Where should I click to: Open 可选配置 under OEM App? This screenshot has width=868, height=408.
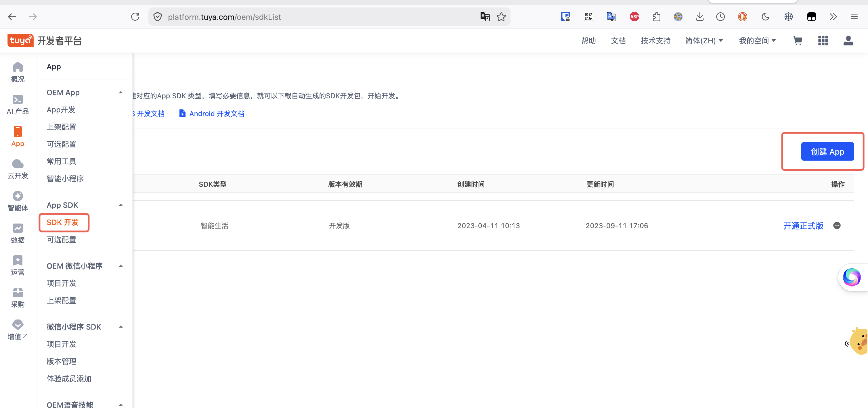pyautogui.click(x=61, y=144)
